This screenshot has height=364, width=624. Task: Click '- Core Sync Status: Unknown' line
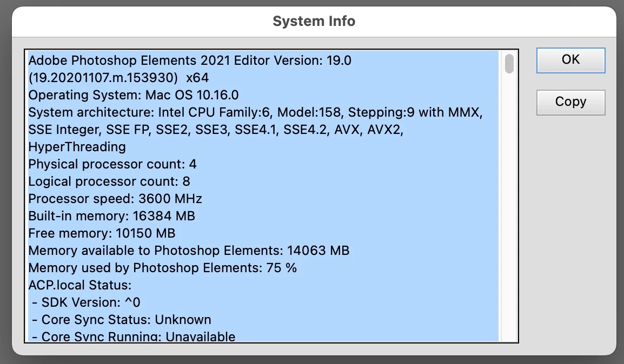(121, 320)
